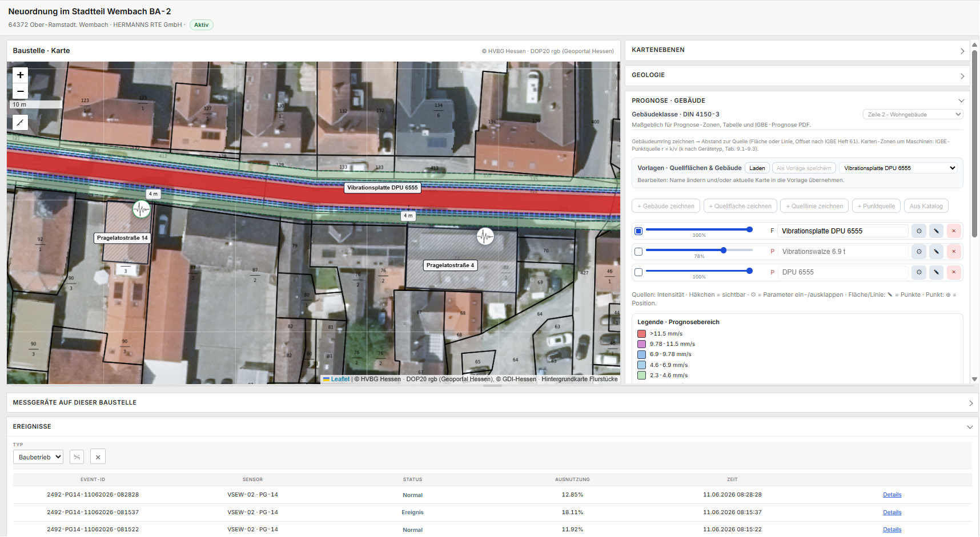980x537 pixels.
Task: Uncheck visibility of Vibrationsplatte DPU 6555
Action: pos(638,231)
